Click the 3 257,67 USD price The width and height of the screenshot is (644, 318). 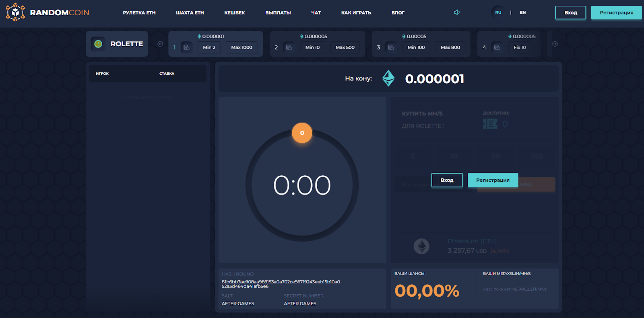click(x=467, y=250)
